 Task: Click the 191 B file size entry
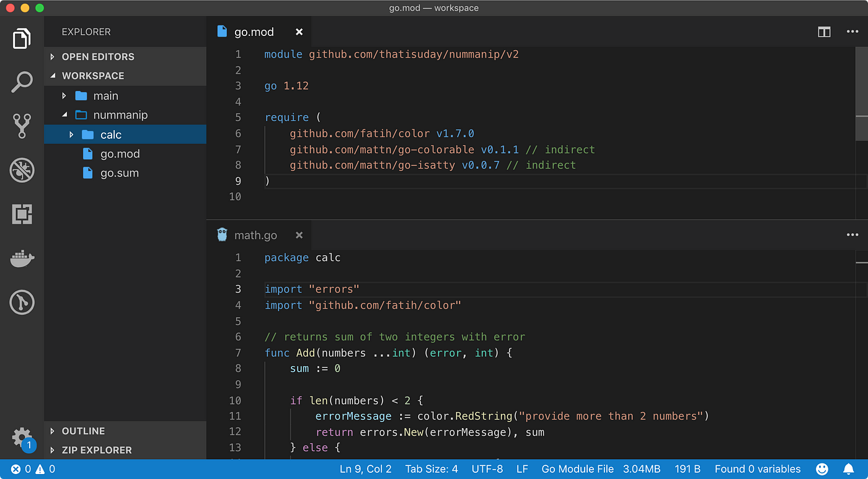(688, 469)
